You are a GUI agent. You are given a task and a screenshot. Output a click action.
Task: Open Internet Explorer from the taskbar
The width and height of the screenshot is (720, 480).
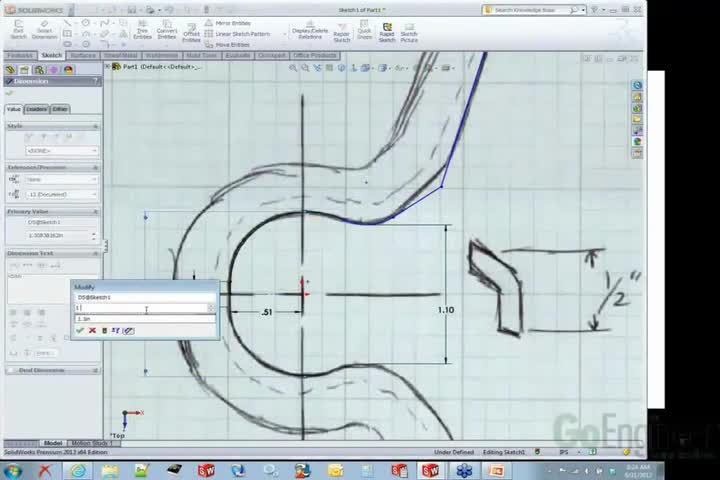(x=78, y=471)
